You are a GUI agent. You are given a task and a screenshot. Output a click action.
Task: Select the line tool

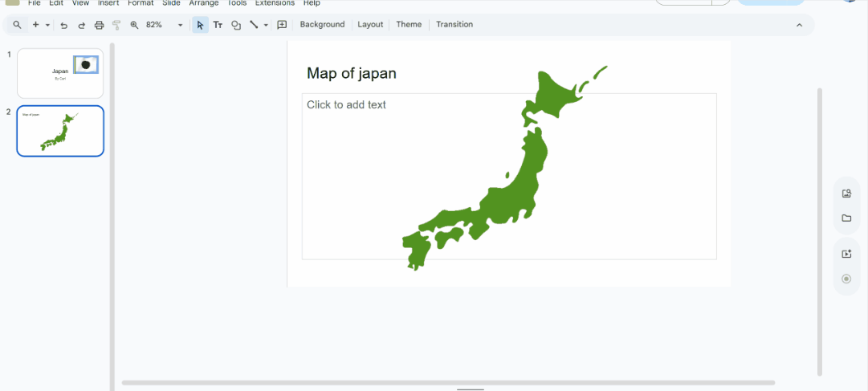[x=254, y=25]
